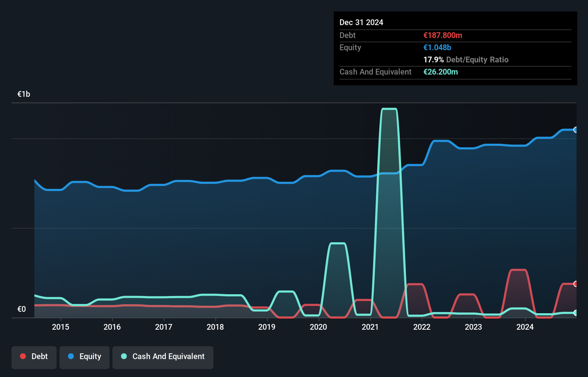Screen dimensions: 588x377
Task: Click the teal Cash And Equivalent legend dot
Action: [x=124, y=356]
